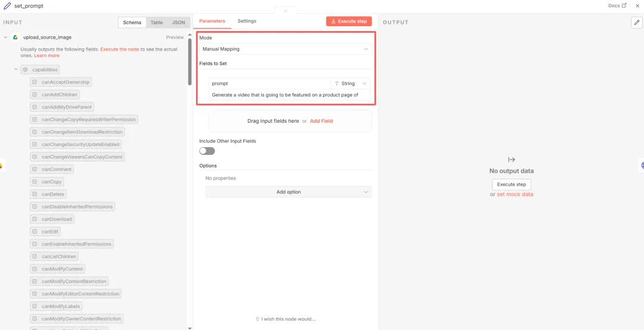The image size is (644, 330).
Task: Click the Google Drive icon for upload_source_image
Action: tap(15, 38)
